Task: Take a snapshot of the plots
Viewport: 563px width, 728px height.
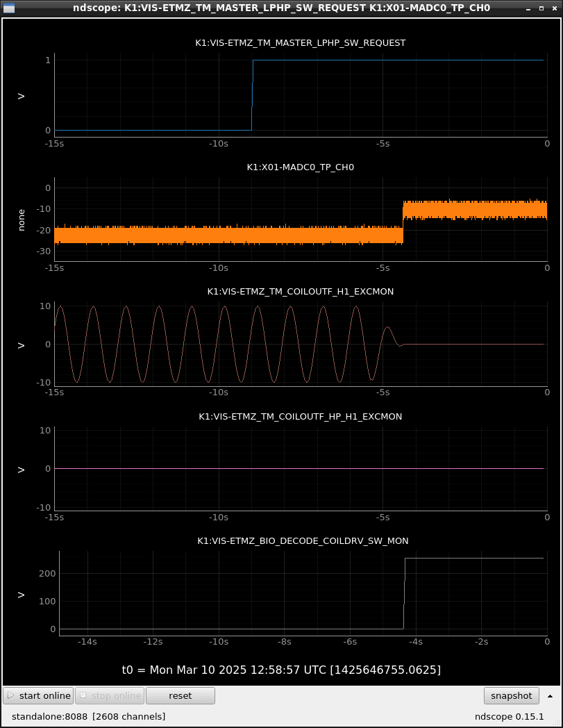Action: pos(511,695)
